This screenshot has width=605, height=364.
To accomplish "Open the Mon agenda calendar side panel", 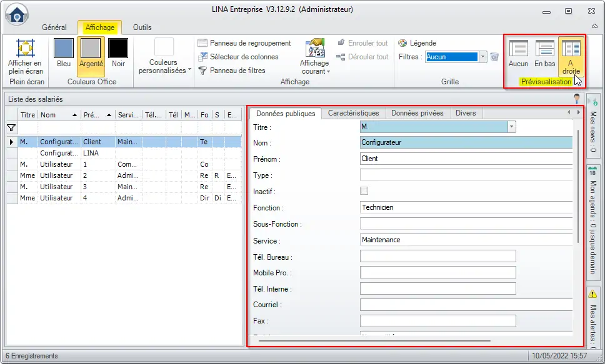I will [593, 221].
